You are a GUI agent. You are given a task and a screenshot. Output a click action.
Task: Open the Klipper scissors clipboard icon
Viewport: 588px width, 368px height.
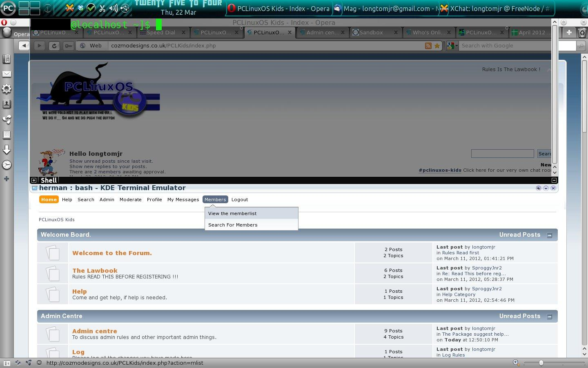coord(102,8)
